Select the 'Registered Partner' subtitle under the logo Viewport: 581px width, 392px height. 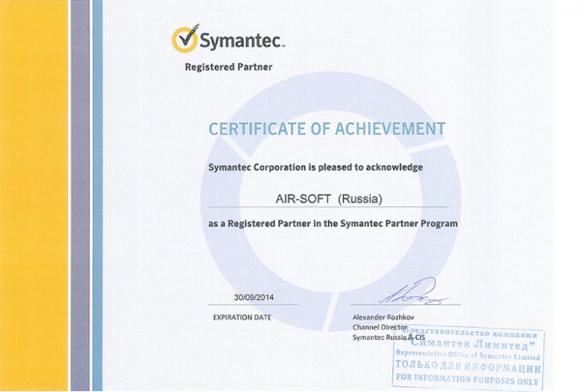(x=229, y=67)
